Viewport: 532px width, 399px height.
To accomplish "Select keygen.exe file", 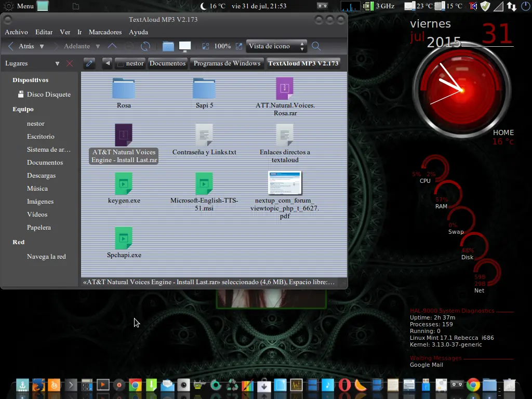I will click(x=124, y=188).
